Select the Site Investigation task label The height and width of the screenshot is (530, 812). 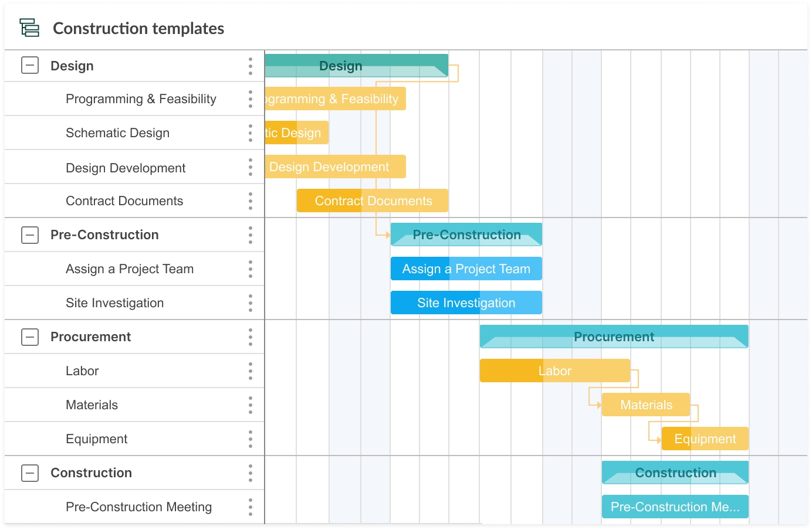114,303
